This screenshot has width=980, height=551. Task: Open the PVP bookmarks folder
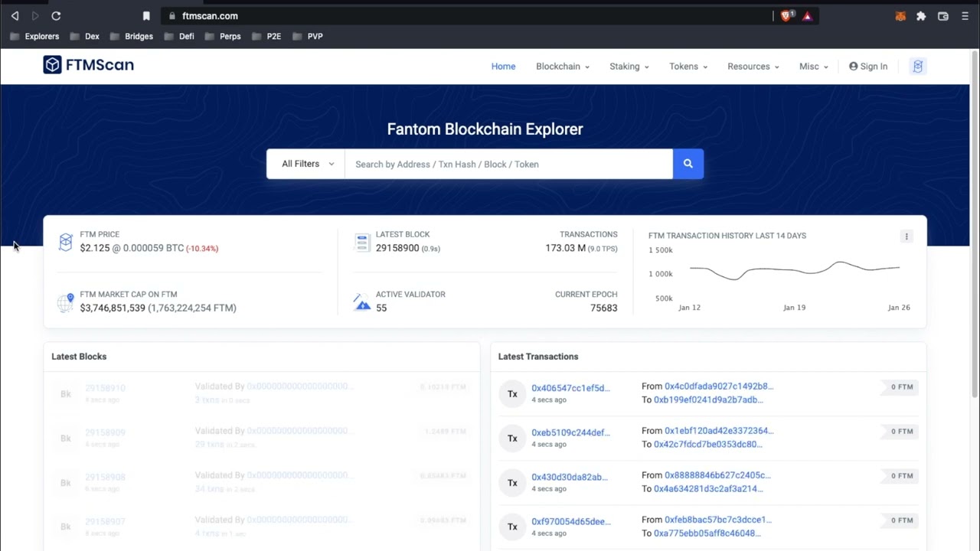308,36
